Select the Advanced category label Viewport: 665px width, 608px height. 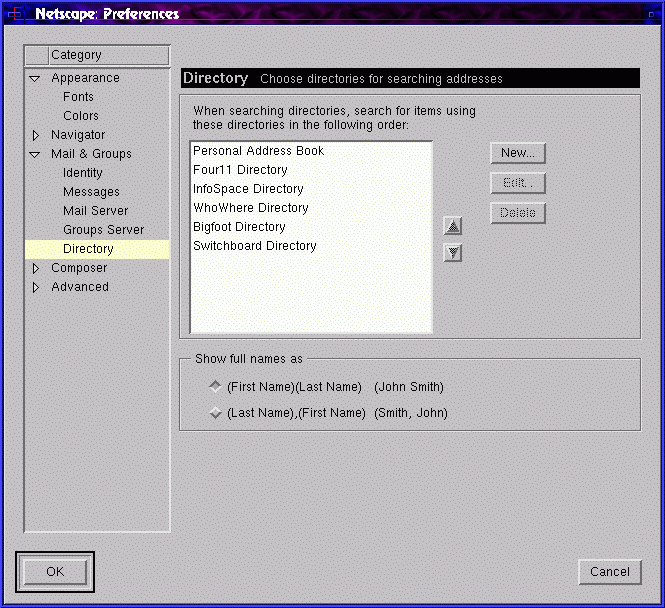tap(80, 287)
